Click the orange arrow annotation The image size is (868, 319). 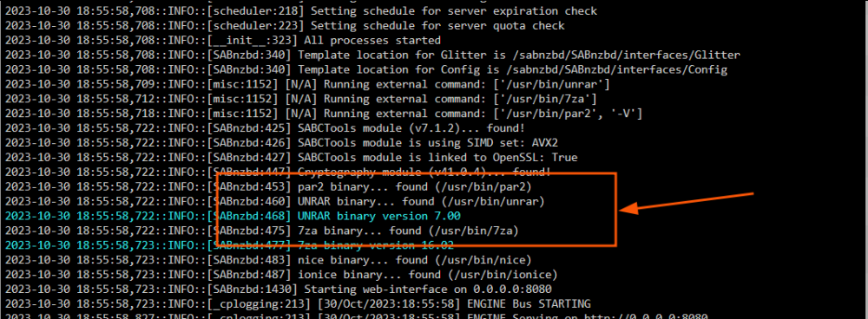click(687, 202)
